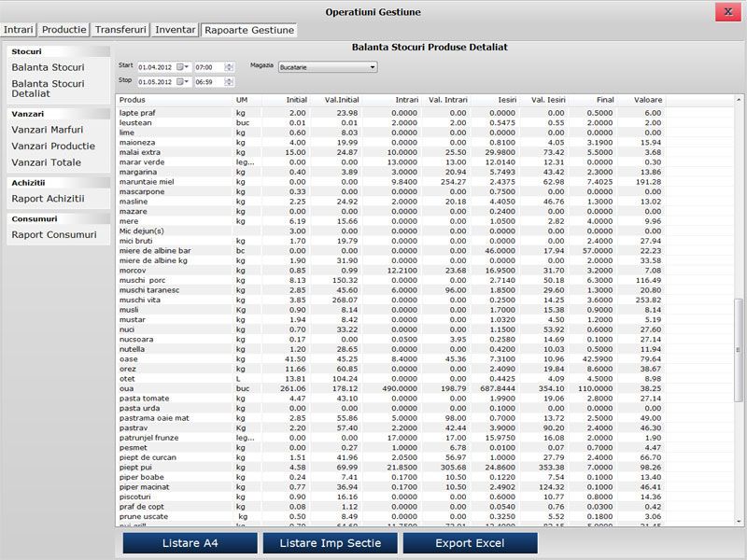The image size is (747, 560).
Task: Click the spinner beside Stop time 06:59
Action: click(229, 82)
